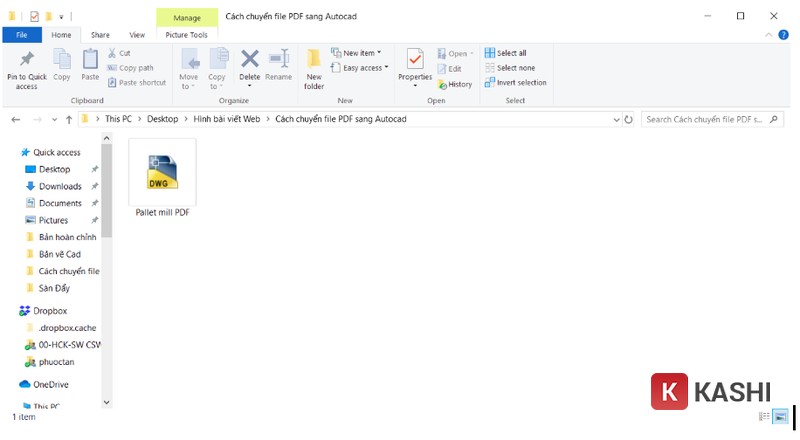Click Invert selection
The width and height of the screenshot is (800, 440).
click(516, 83)
